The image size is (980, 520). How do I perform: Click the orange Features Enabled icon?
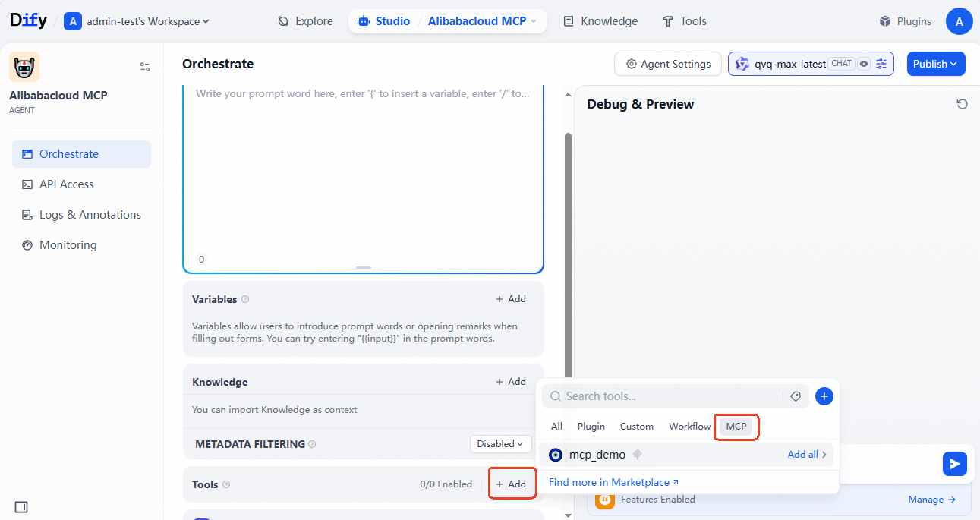[x=605, y=500]
